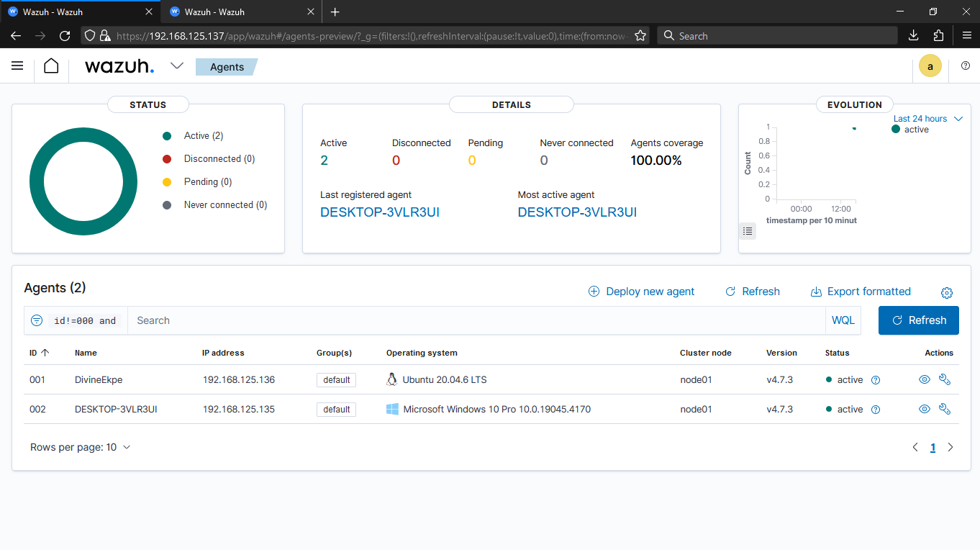Reload the page in browser
Screen dimensions: 980x550
tap(65, 35)
